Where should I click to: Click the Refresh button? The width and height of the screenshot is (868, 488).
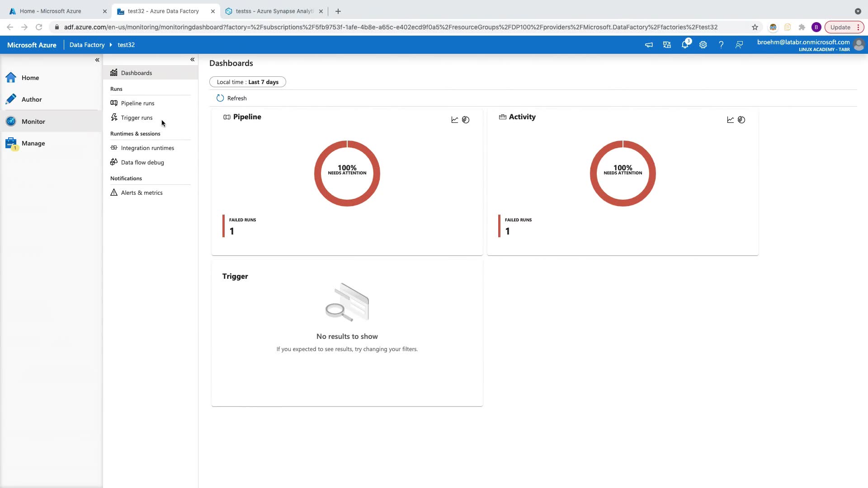coord(231,98)
